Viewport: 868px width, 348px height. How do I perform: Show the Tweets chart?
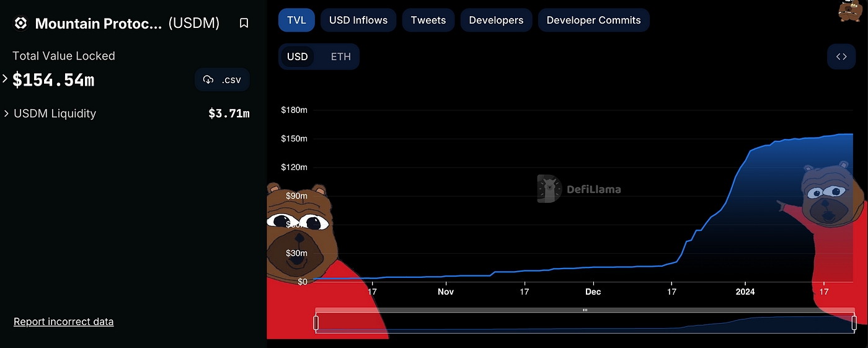pos(428,20)
